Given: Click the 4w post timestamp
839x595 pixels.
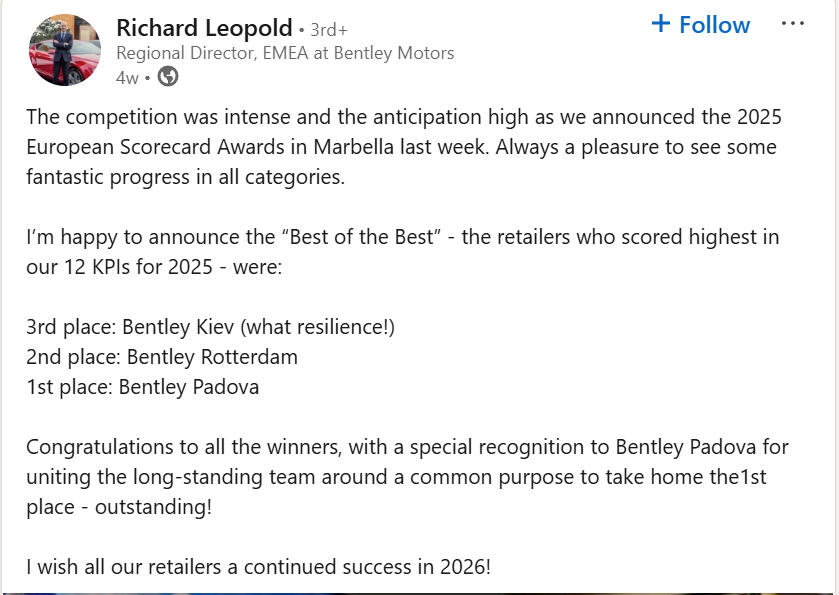Looking at the screenshot, I should [127, 77].
